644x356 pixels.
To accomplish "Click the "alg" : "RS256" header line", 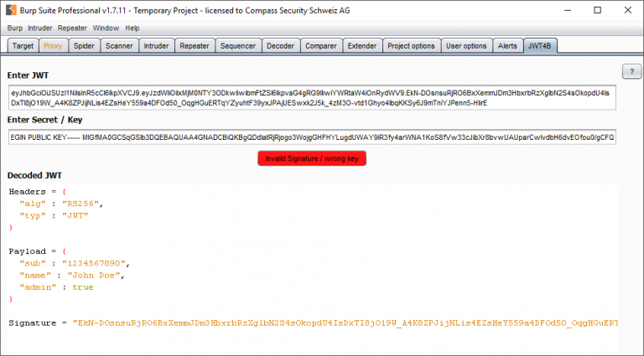I will (x=61, y=204).
